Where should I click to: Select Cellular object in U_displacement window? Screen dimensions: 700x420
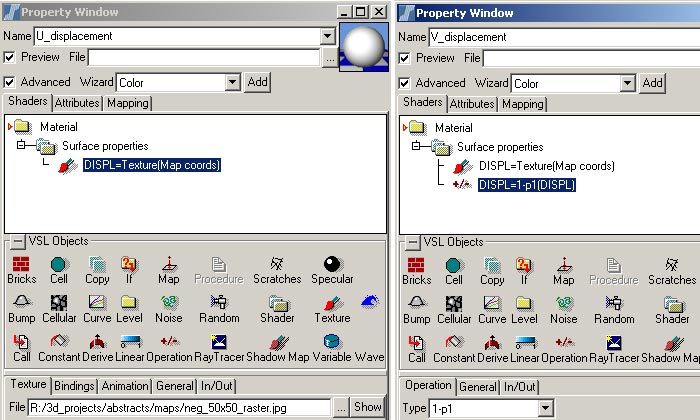[59, 310]
